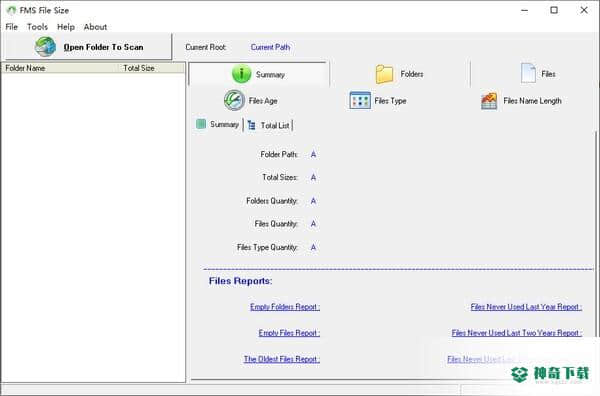
Task: Maximize the FMS File Size window
Action: (554, 10)
